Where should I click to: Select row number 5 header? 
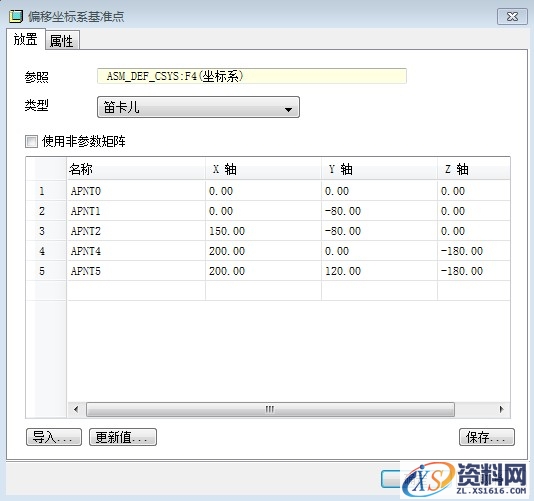(x=46, y=271)
